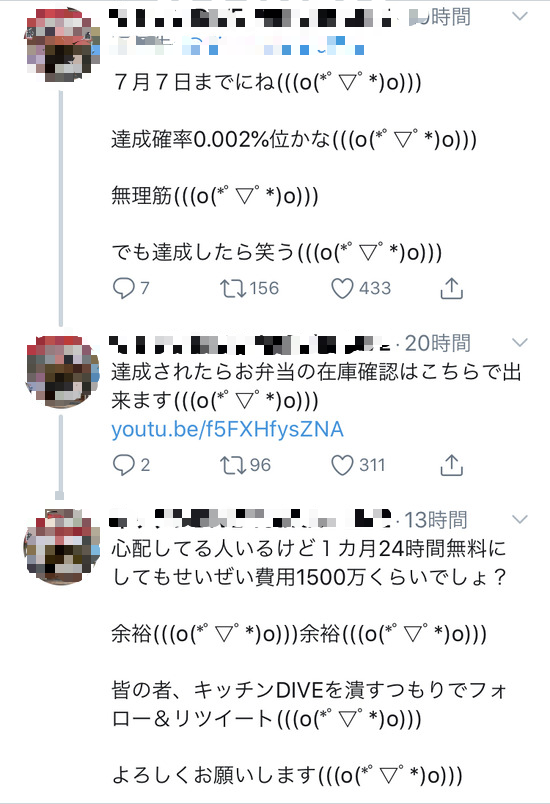This screenshot has height=804, width=550.
Task: Share the tweet ending でも達成したら笑う
Action: click(452, 288)
